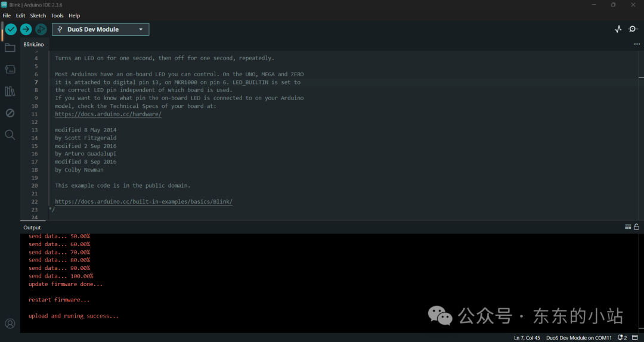This screenshot has height=342, width=644.
Task: Expand the DuoS Dev Module board dropdown
Action: (x=101, y=29)
